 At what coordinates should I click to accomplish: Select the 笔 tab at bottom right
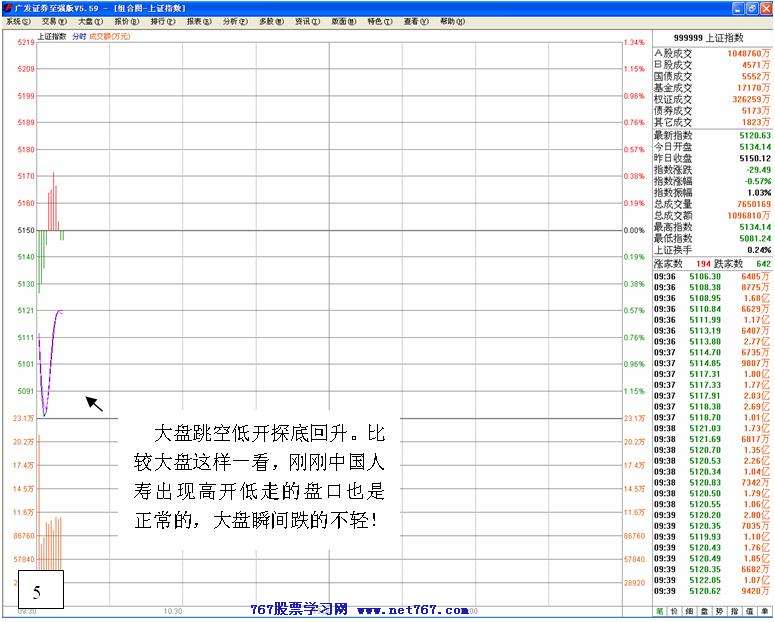661,610
